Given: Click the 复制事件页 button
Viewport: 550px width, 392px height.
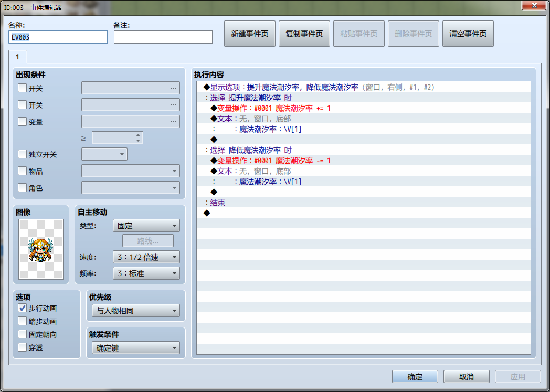Looking at the screenshot, I should [x=304, y=34].
